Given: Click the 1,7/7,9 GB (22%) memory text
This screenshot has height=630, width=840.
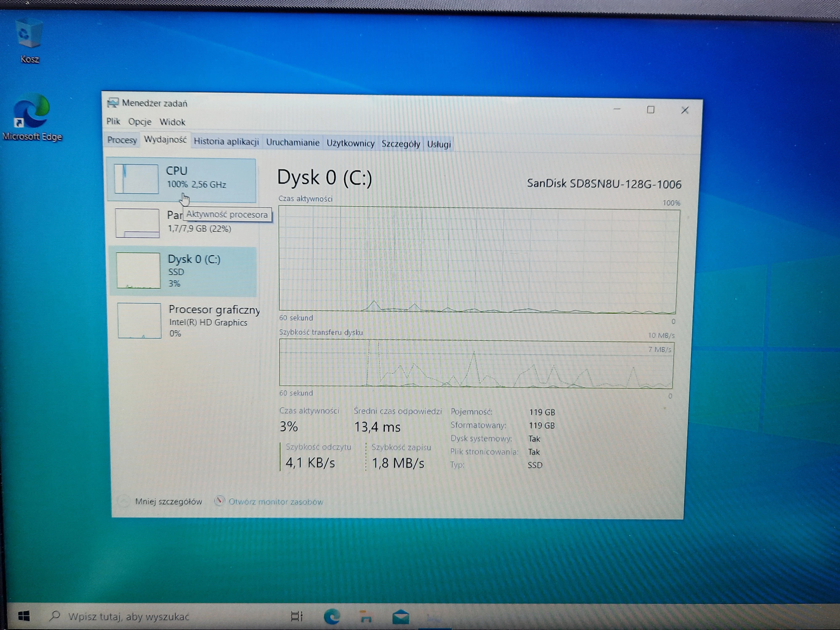Looking at the screenshot, I should tap(199, 229).
